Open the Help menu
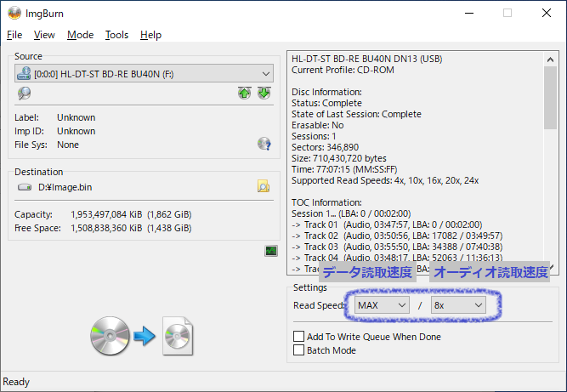The height and width of the screenshot is (392, 567). click(150, 35)
